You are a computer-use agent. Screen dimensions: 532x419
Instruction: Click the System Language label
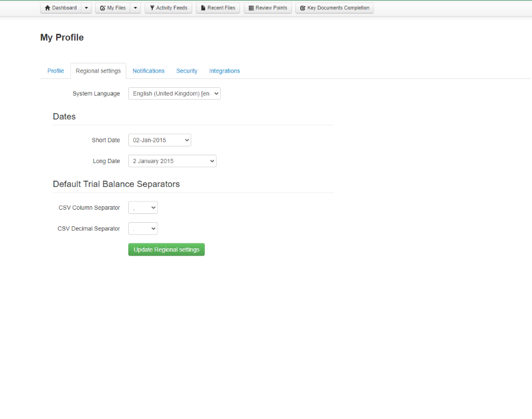(96, 93)
